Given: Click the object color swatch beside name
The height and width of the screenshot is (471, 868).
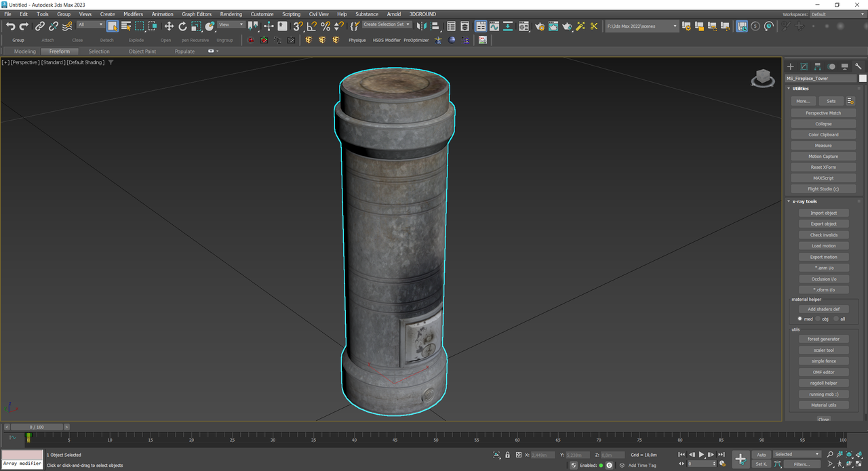Looking at the screenshot, I should 863,79.
